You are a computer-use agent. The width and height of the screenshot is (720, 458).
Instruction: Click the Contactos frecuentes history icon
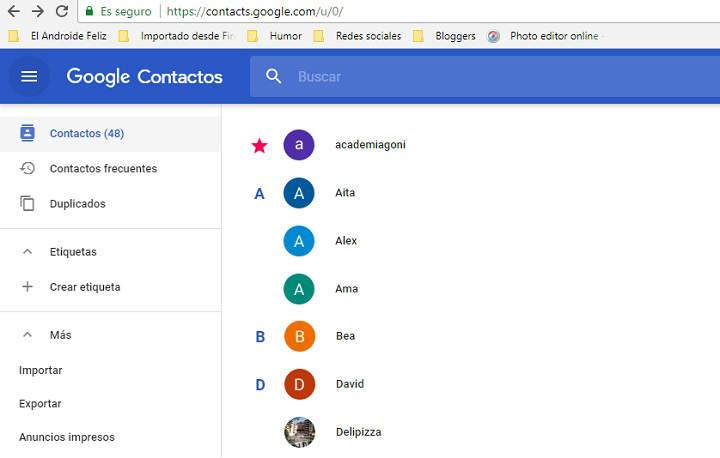point(28,168)
